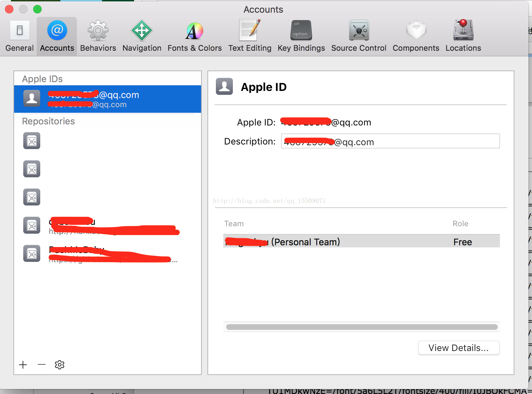Open Behaviors gear icon
The image size is (532, 394).
(x=98, y=30)
